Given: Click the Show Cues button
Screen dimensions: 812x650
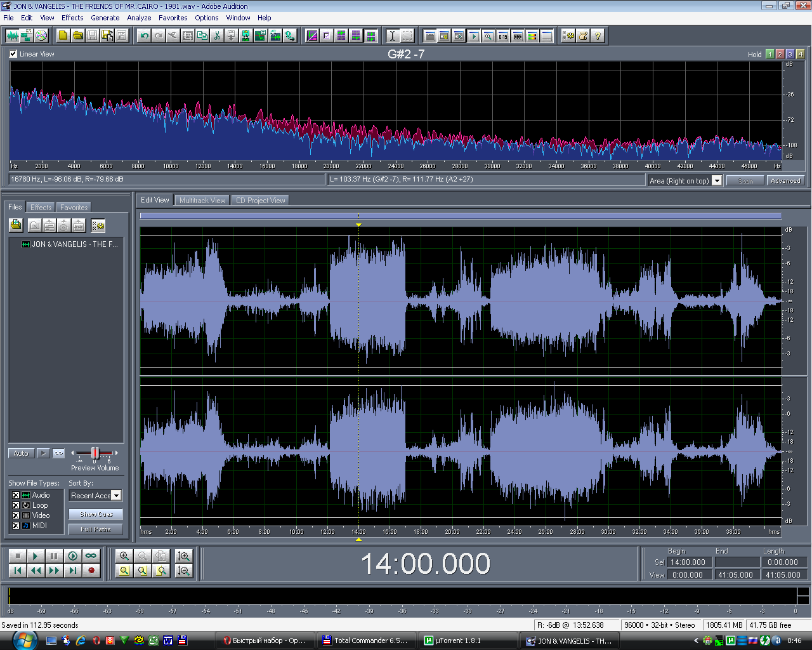Looking at the screenshot, I should pos(96,514).
